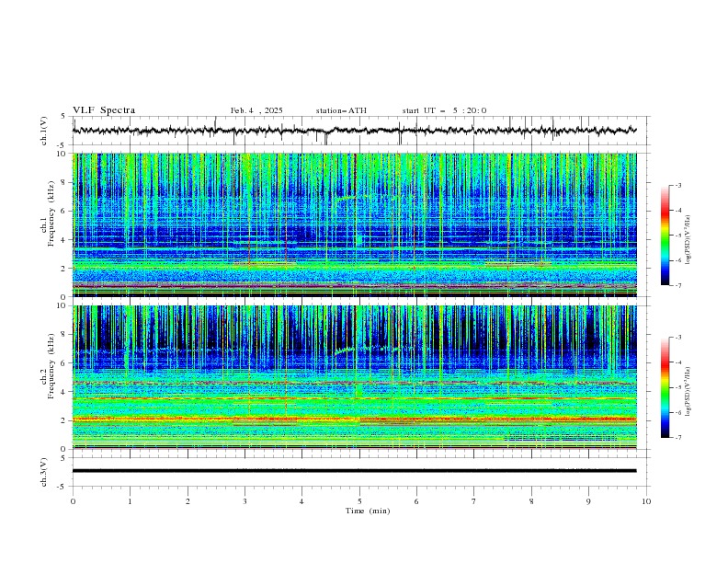Click the date label 'Feb. 4 , 2025'
The width and height of the screenshot is (728, 563).
[256, 110]
